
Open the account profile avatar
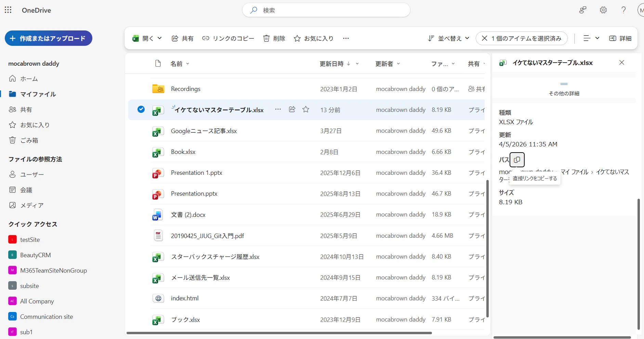click(641, 10)
